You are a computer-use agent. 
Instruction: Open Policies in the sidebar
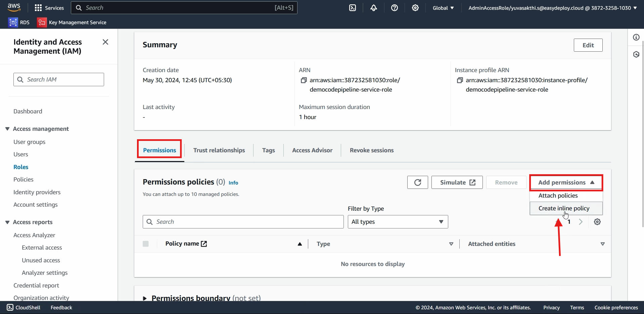click(24, 179)
